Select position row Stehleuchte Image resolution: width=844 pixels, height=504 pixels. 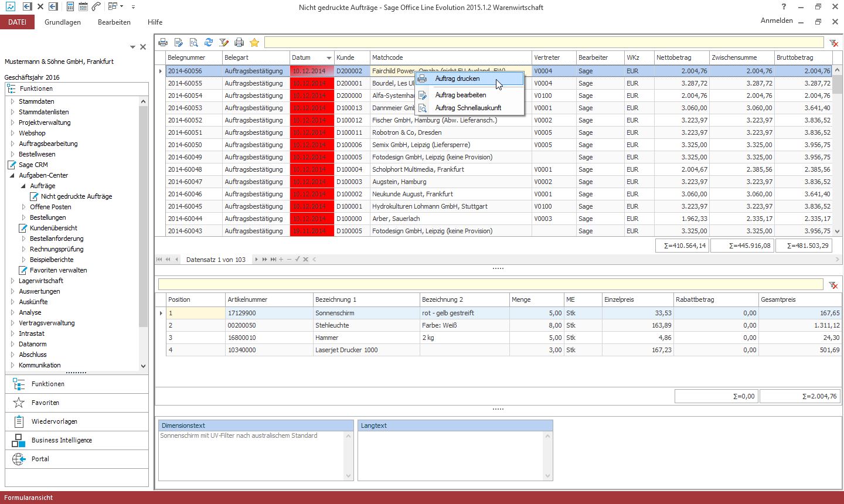coord(503,325)
